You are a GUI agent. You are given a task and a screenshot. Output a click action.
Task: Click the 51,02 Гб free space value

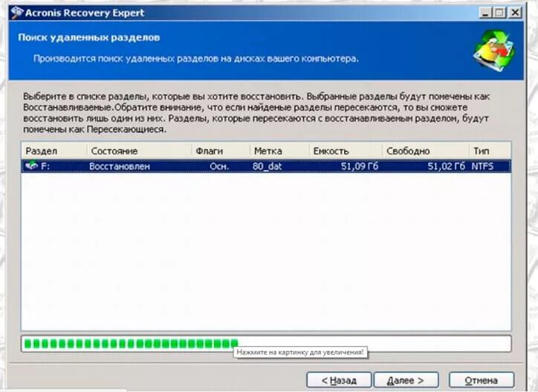(446, 166)
